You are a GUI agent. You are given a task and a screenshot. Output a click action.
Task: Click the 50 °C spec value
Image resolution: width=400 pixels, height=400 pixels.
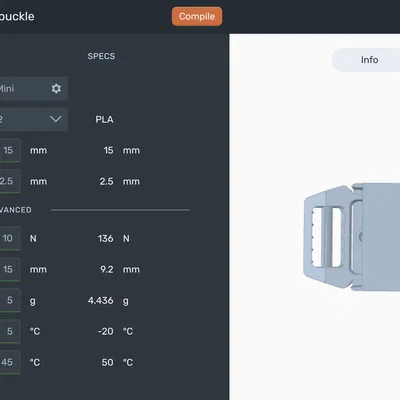(117, 362)
